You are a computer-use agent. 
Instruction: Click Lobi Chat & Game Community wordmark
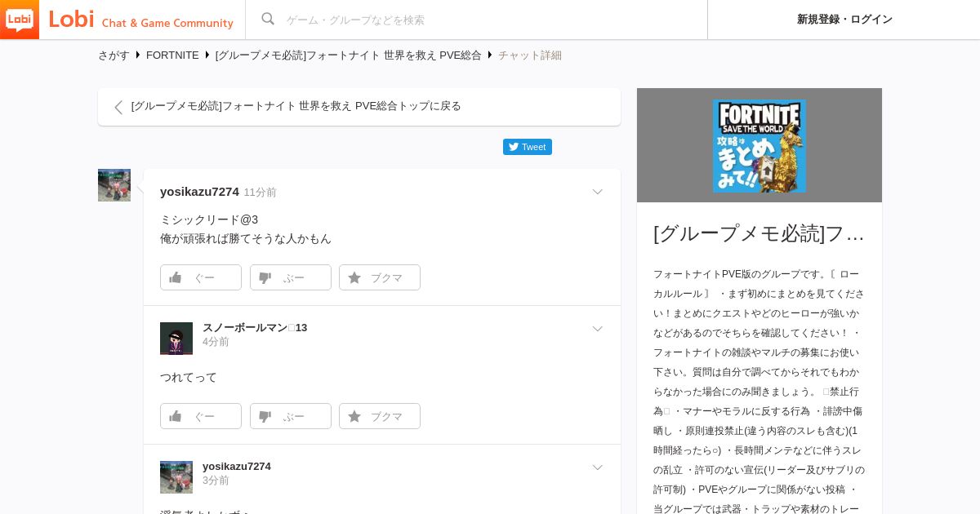(141, 20)
